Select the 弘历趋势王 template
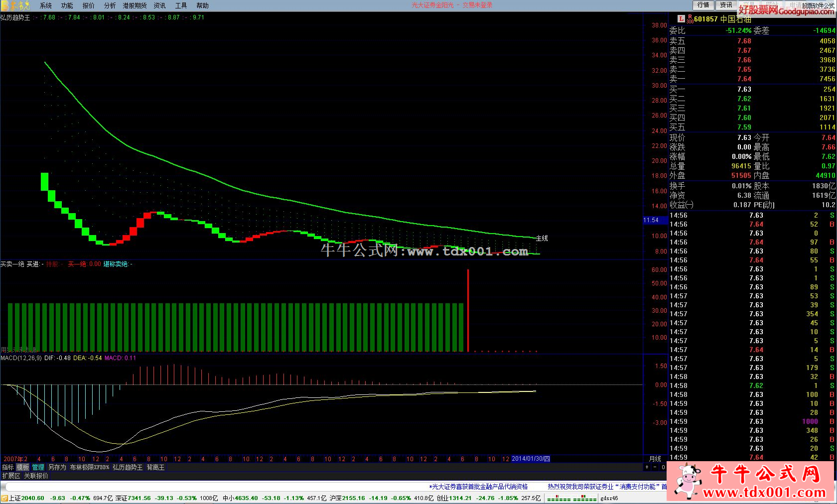 (x=128, y=467)
